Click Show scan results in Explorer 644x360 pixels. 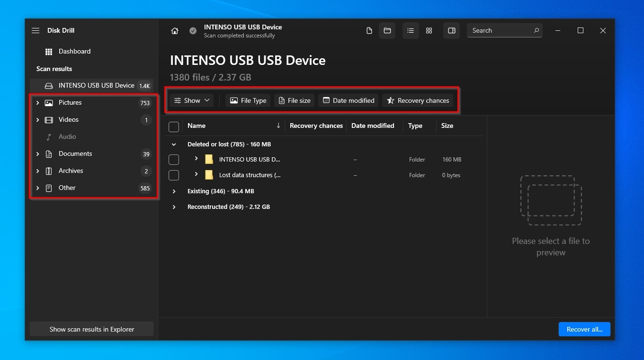click(x=91, y=329)
